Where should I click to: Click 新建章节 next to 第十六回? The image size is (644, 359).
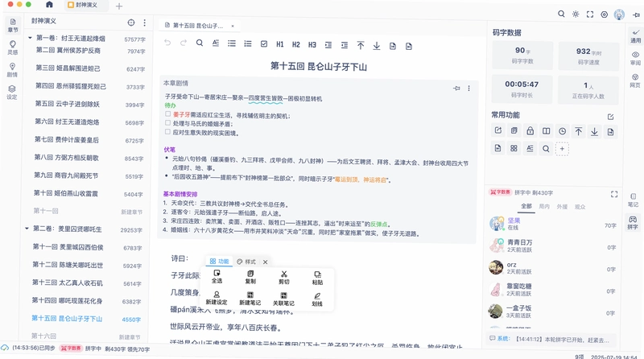click(x=131, y=337)
